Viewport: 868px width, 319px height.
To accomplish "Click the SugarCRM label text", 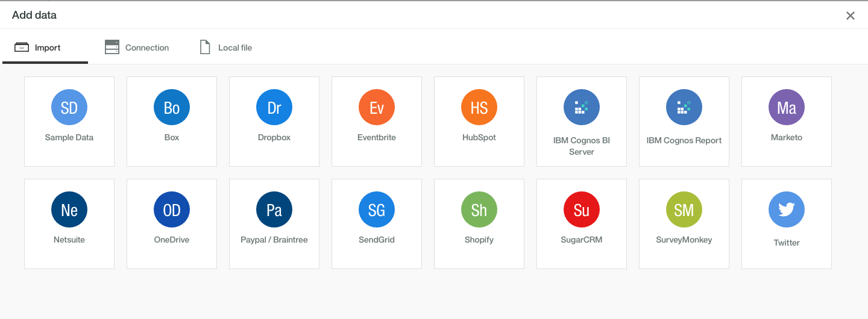I will [582, 240].
